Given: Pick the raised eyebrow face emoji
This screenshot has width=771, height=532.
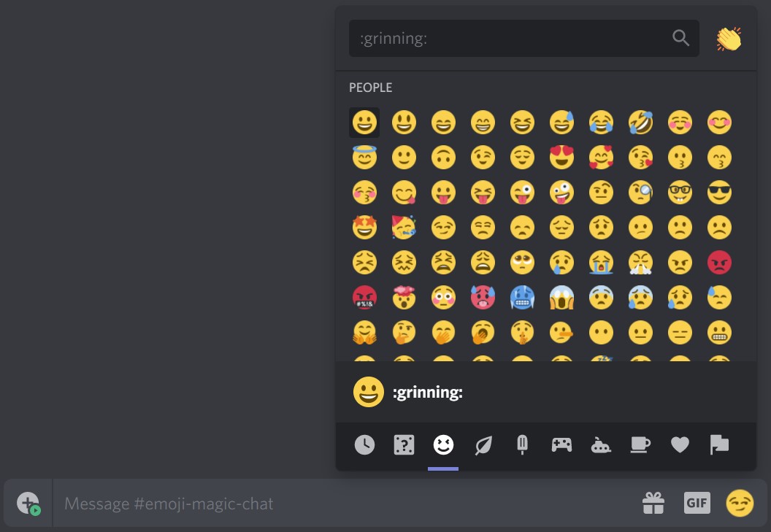Looking at the screenshot, I should [x=601, y=192].
